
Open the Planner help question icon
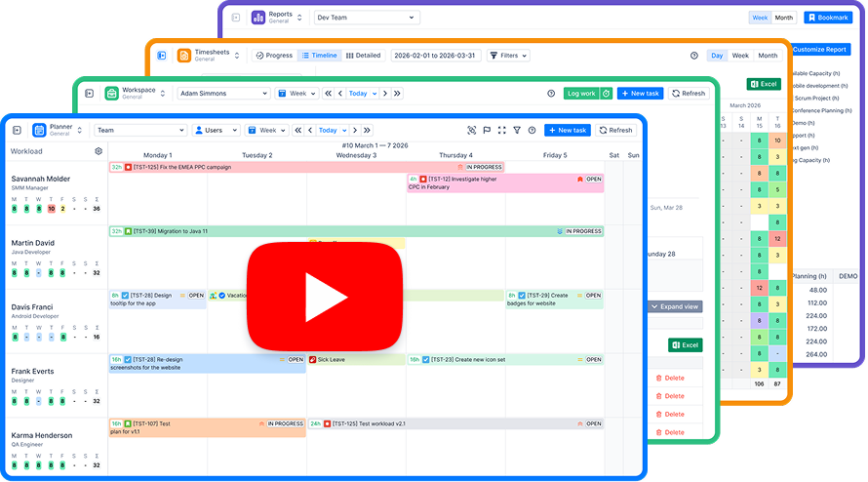pyautogui.click(x=532, y=130)
